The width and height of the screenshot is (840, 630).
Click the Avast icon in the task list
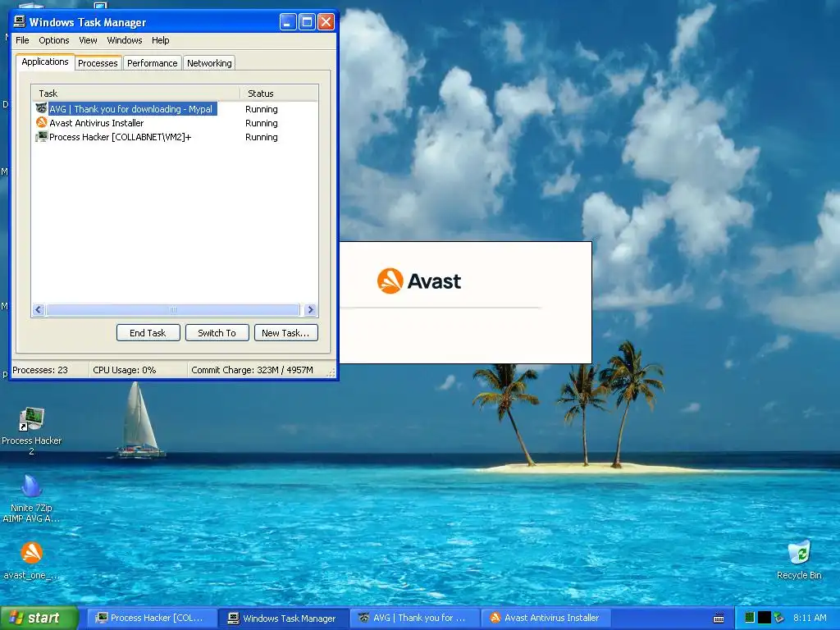(x=41, y=122)
